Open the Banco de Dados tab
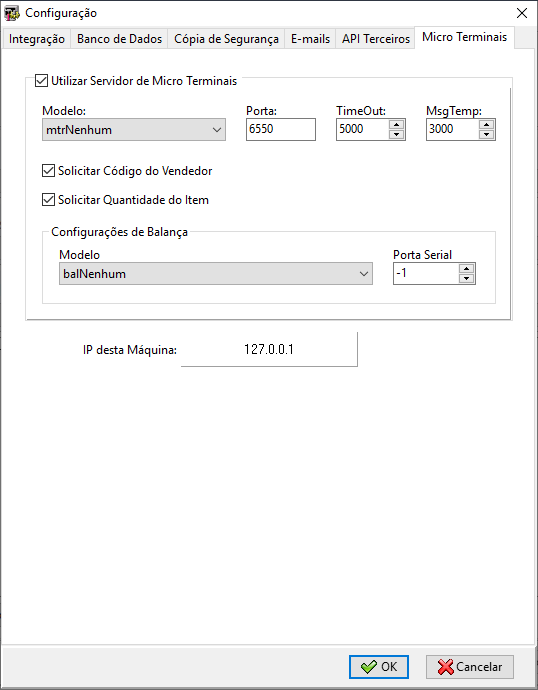Screen dimensions: 538x690 coord(120,39)
